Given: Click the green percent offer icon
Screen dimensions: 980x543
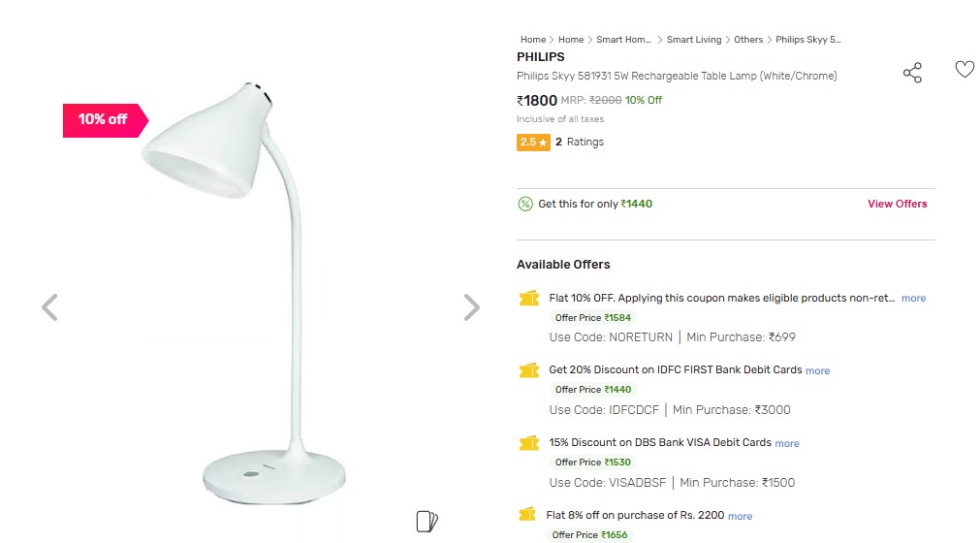Looking at the screenshot, I should click(525, 204).
